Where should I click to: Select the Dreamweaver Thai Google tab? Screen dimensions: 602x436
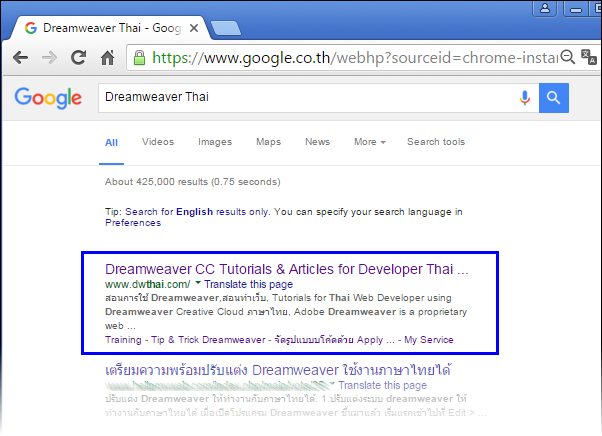[x=109, y=28]
